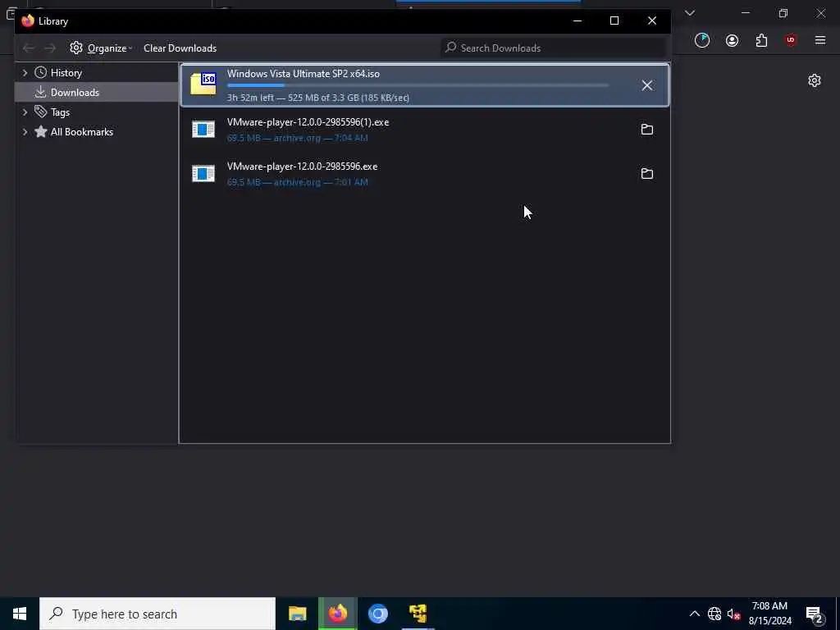Open the yellow app icon in taskbar
Image resolution: width=840 pixels, height=630 pixels.
418,614
